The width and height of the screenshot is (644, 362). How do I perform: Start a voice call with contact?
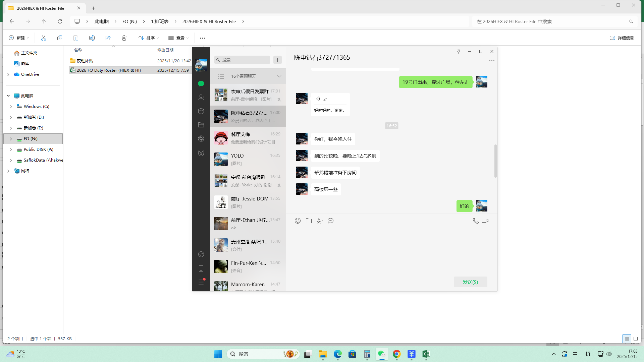(475, 221)
